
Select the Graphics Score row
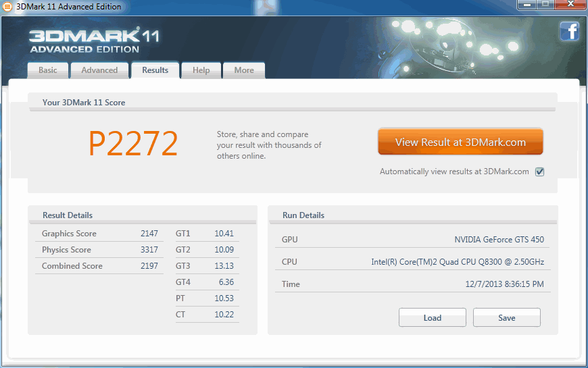tap(99, 234)
